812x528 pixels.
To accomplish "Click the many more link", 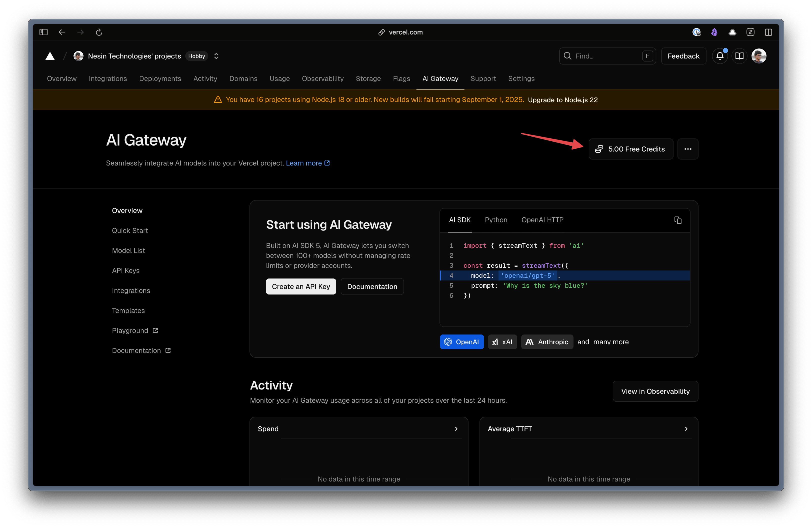I will click(x=611, y=342).
